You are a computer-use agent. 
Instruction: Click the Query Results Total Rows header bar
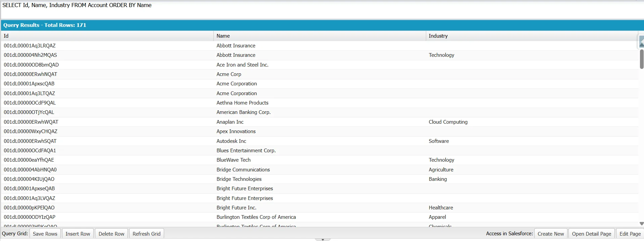coord(322,25)
